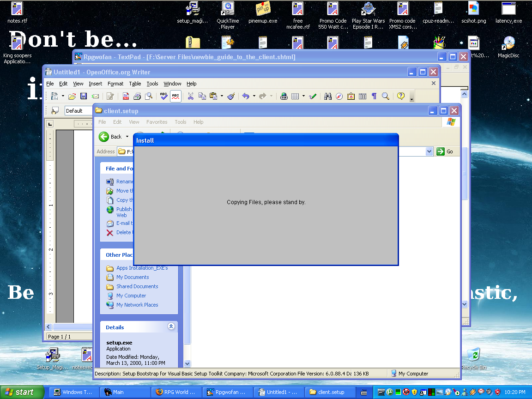The image size is (532, 399).
Task: Click the New document icon in Writer
Action: coord(54,97)
